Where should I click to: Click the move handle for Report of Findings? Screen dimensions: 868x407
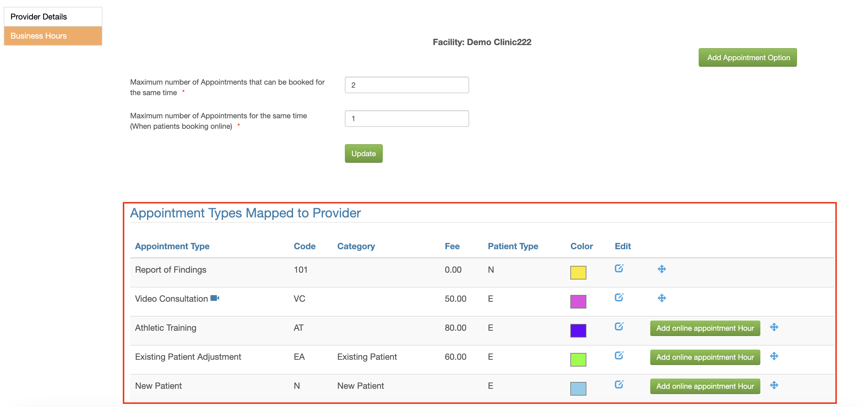point(661,269)
